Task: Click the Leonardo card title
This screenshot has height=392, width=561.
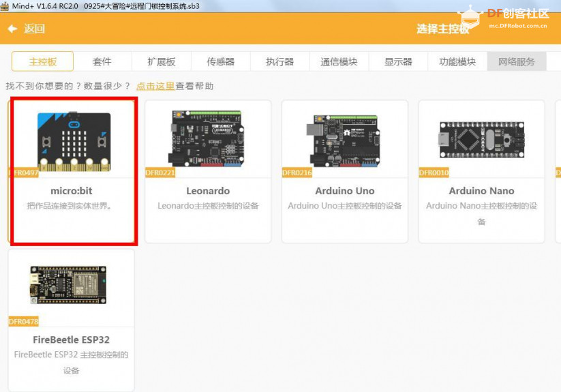Action: point(208,191)
